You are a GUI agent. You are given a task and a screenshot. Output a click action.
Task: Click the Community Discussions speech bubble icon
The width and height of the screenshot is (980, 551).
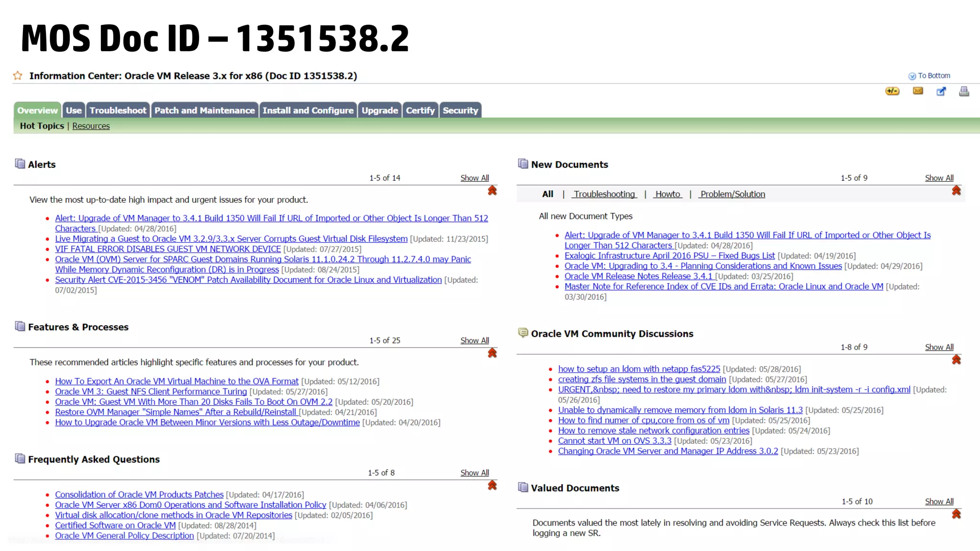[x=523, y=333]
